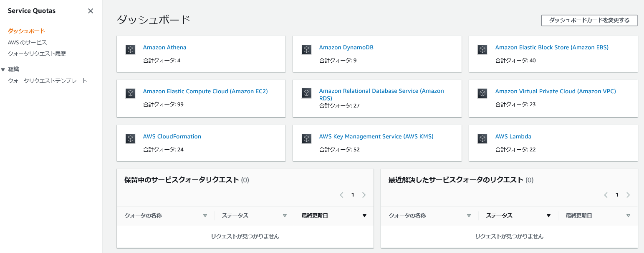Screen dimensions: 644x253
Task: Click ダッシュボードカードを変更する button
Action: [589, 20]
